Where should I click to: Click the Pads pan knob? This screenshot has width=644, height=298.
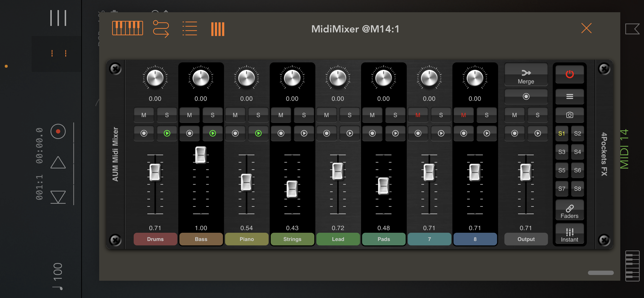pyautogui.click(x=384, y=78)
